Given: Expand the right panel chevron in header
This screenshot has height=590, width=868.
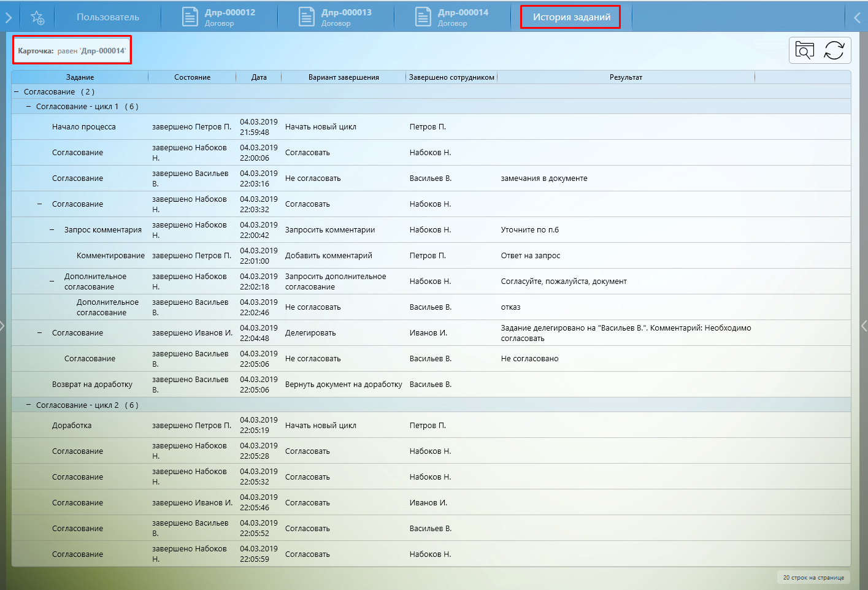Looking at the screenshot, I should [858, 18].
